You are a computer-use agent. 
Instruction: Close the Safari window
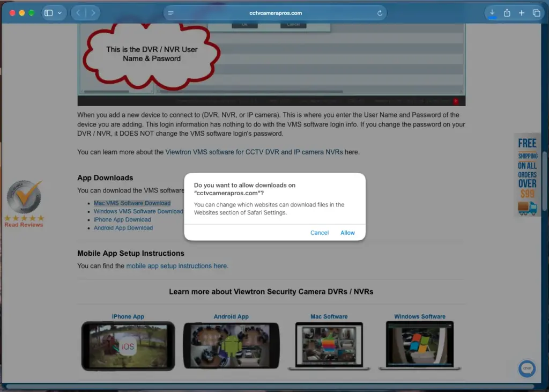pos(12,13)
